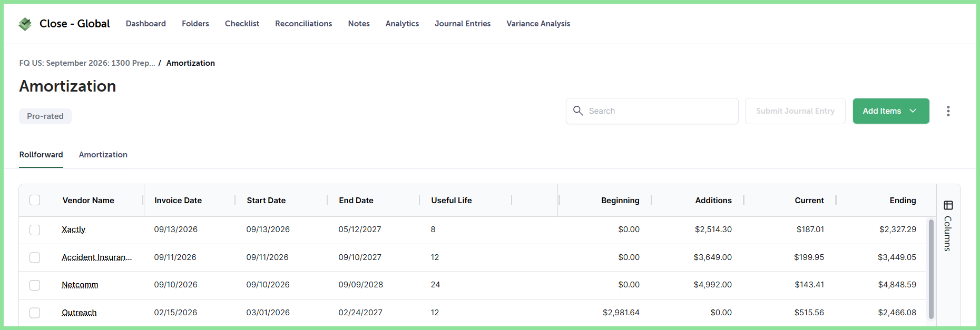Sort by the Vendor Name column header

(x=89, y=201)
